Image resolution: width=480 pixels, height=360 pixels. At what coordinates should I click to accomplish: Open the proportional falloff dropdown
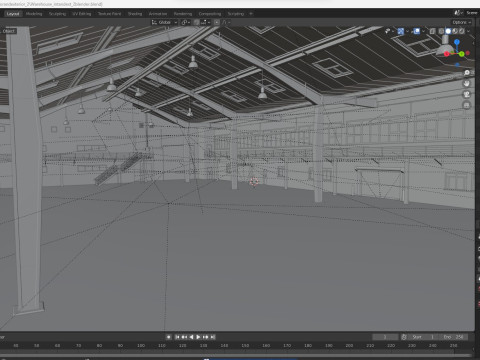(x=226, y=22)
